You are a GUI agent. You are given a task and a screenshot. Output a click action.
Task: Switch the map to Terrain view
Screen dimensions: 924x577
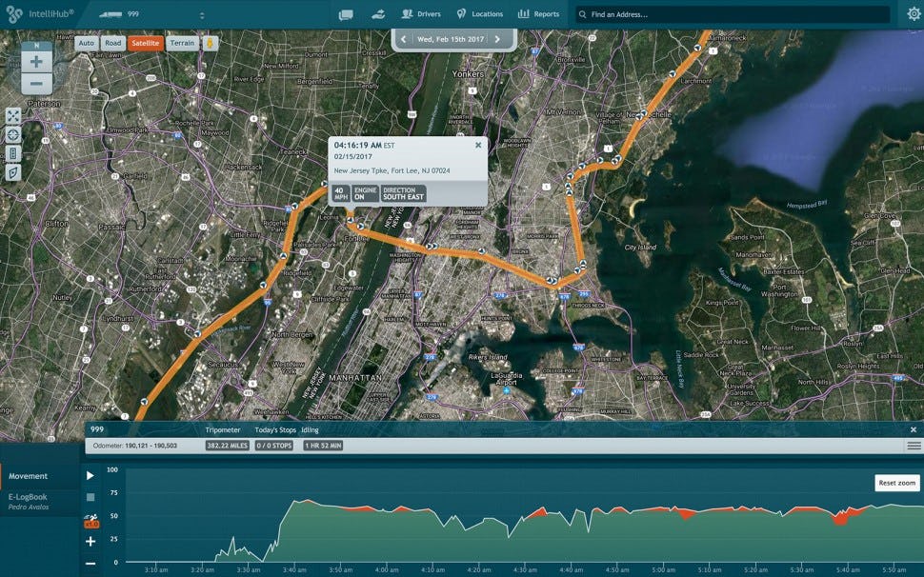pos(184,43)
